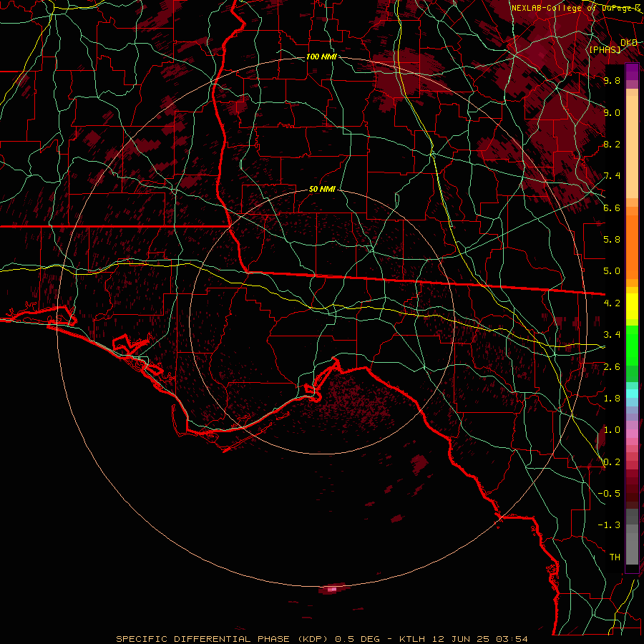Click the "DKB" legend unit label

click(629, 43)
